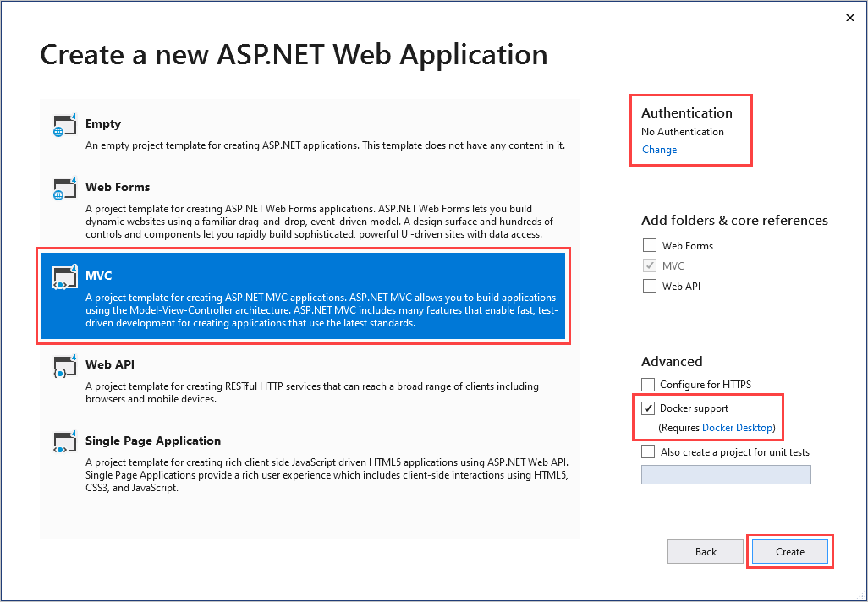The height and width of the screenshot is (602, 868).
Task: Click the Web Forms template icon
Action: tap(64, 189)
